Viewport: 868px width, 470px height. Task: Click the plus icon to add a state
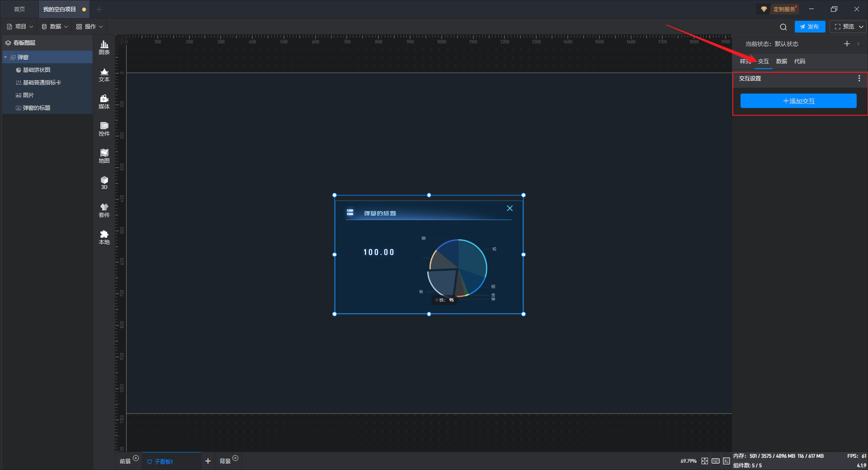[847, 44]
